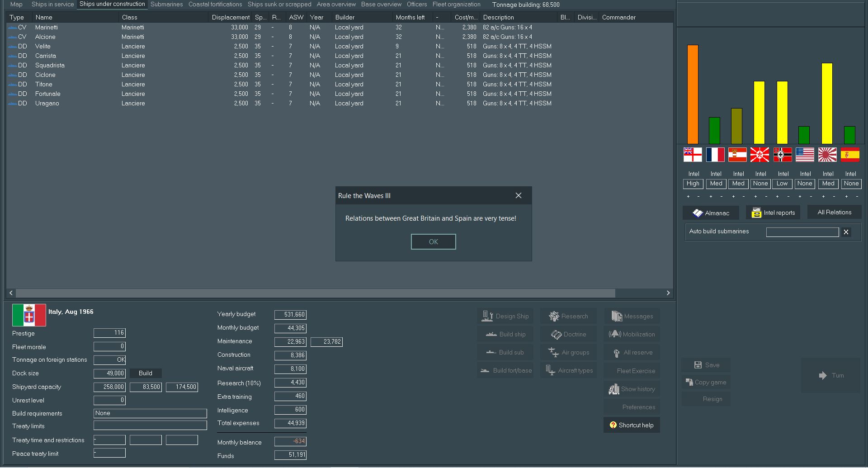This screenshot has width=868, height=468.
Task: Click the All Relations button
Action: [834, 212]
